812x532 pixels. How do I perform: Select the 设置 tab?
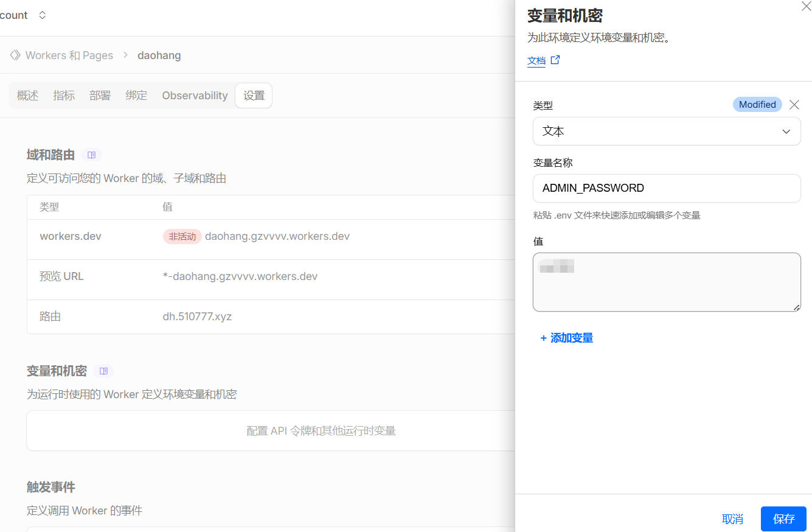click(254, 96)
